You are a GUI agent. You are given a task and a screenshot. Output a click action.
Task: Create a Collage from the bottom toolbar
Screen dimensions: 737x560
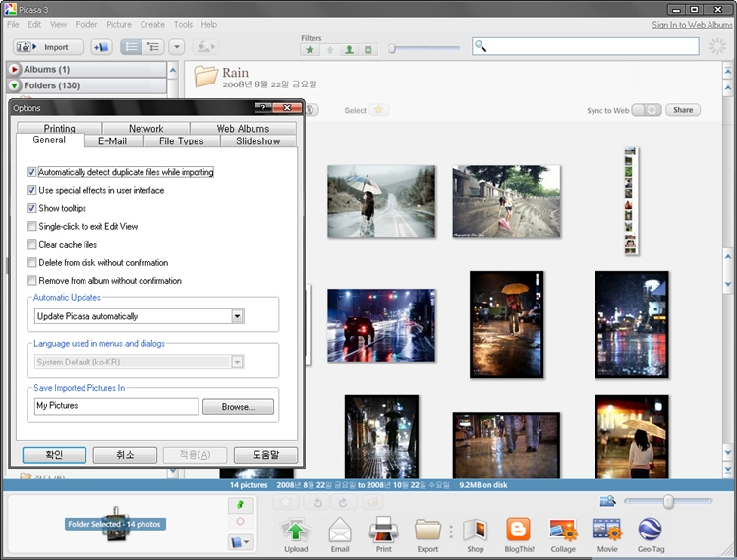pyautogui.click(x=563, y=531)
